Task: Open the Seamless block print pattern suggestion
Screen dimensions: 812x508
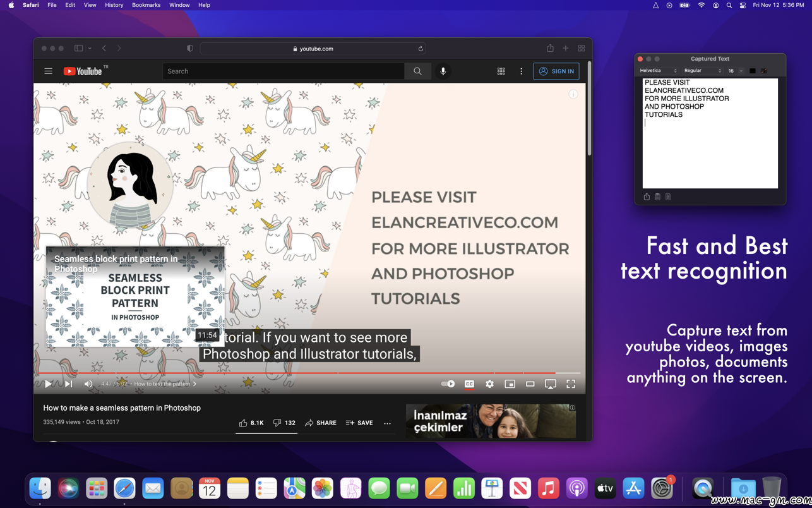Action: (x=135, y=296)
